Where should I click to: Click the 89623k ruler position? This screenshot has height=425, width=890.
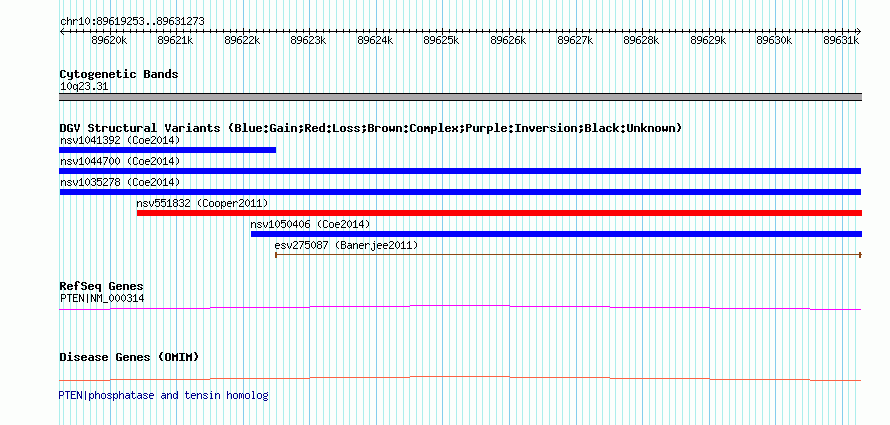click(x=309, y=40)
